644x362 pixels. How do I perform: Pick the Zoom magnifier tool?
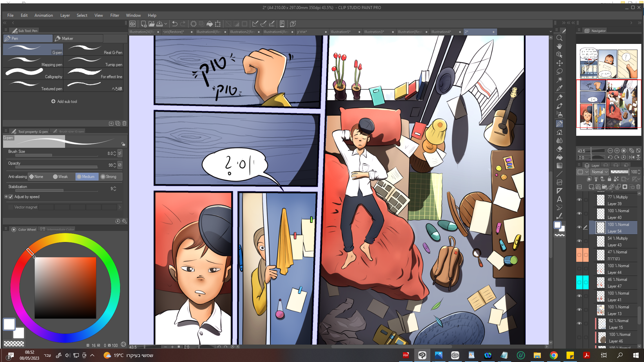559,38
